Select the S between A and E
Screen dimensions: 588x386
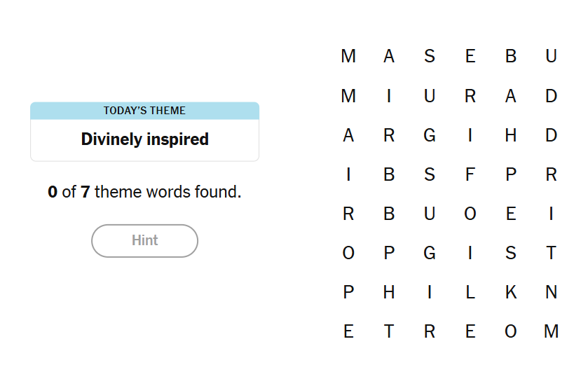pos(430,56)
